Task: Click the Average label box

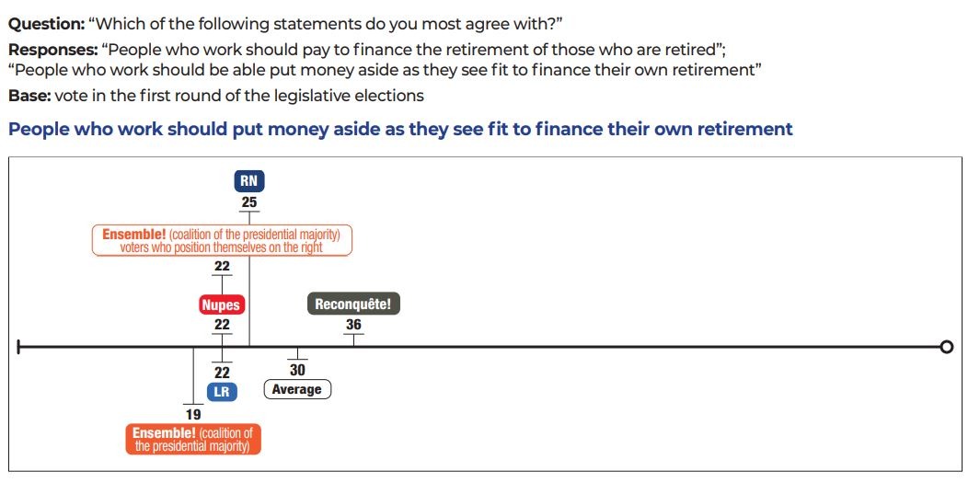Action: click(x=297, y=389)
